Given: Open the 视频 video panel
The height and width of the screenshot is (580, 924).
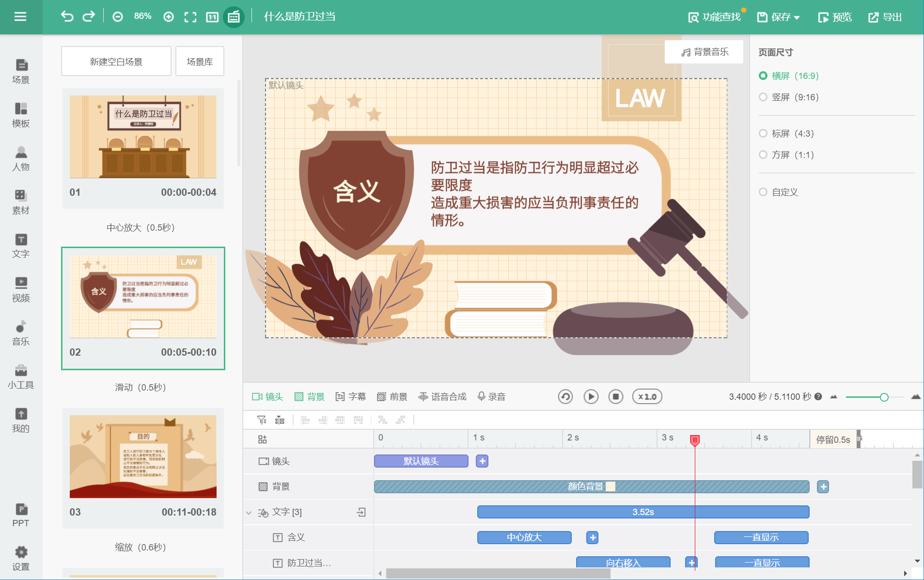Looking at the screenshot, I should 21,289.
